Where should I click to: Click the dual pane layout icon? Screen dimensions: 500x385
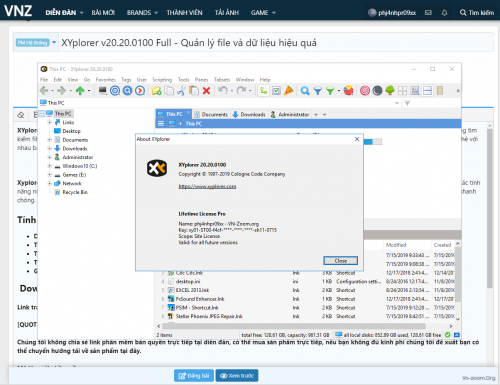click(x=427, y=90)
